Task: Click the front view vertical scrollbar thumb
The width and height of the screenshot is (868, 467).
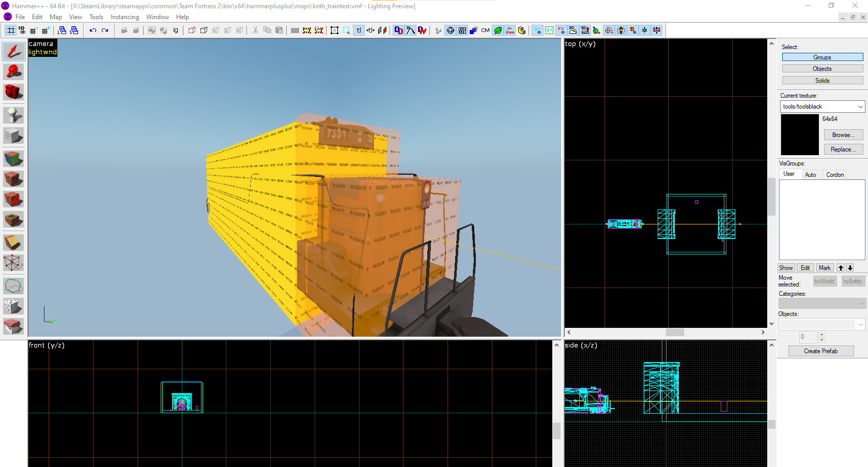Action: pos(556,431)
